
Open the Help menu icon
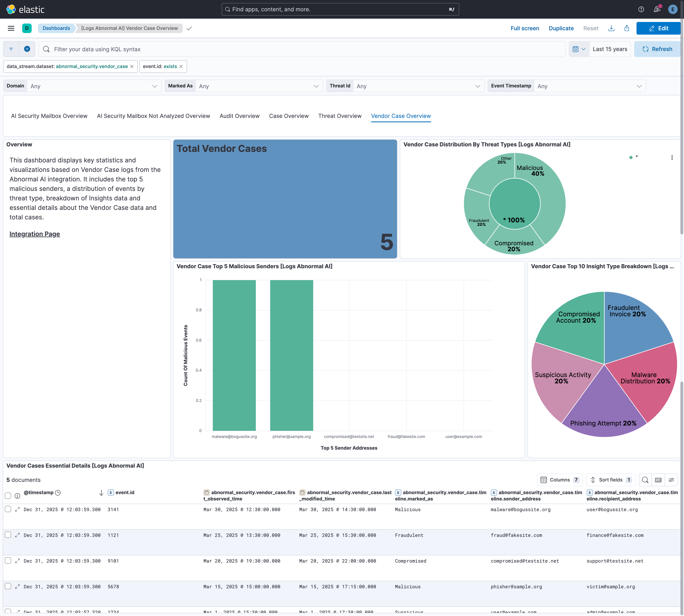(x=641, y=9)
